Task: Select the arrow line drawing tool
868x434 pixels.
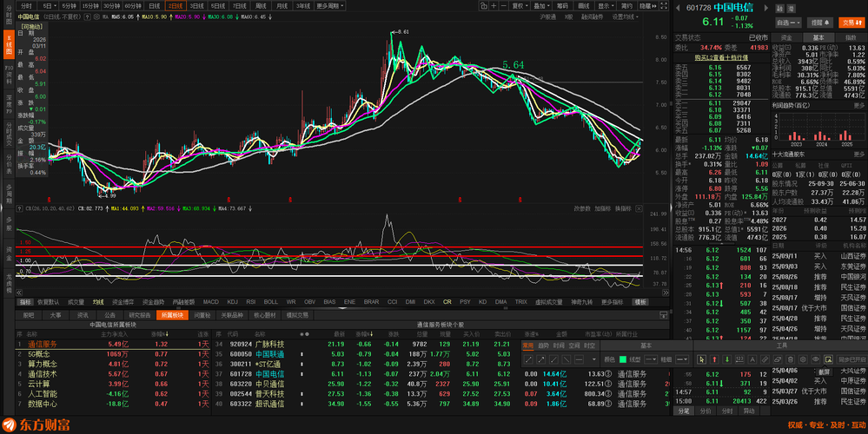Action: 541,359
